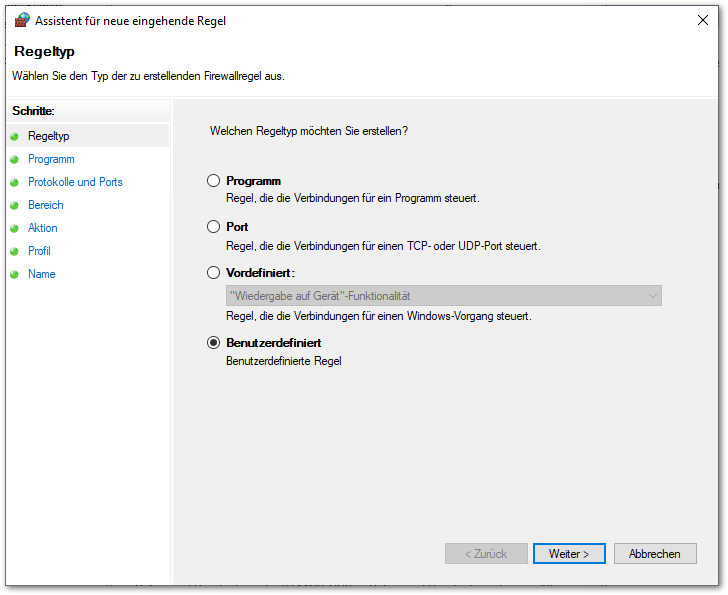Screen dimensions: 728x595
Task: Click the green bullet beside Profil step
Action: pyautogui.click(x=14, y=251)
